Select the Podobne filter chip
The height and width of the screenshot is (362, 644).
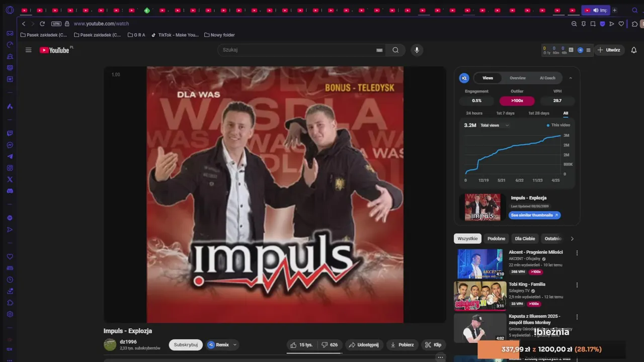(x=496, y=239)
